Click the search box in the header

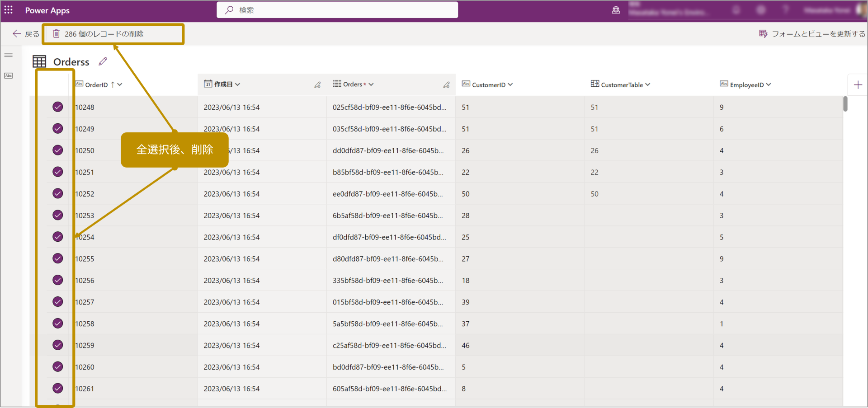pyautogui.click(x=337, y=10)
